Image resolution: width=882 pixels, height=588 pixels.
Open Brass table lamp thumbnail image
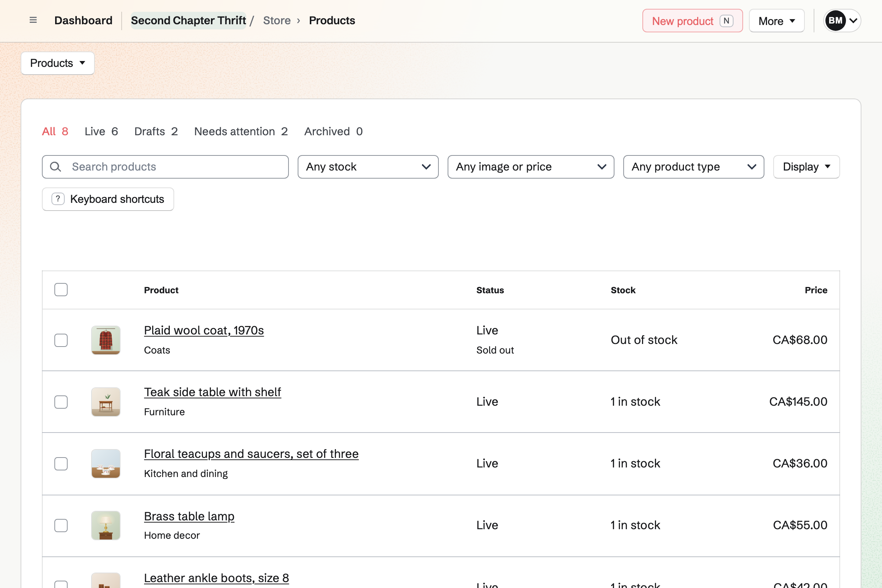click(106, 526)
